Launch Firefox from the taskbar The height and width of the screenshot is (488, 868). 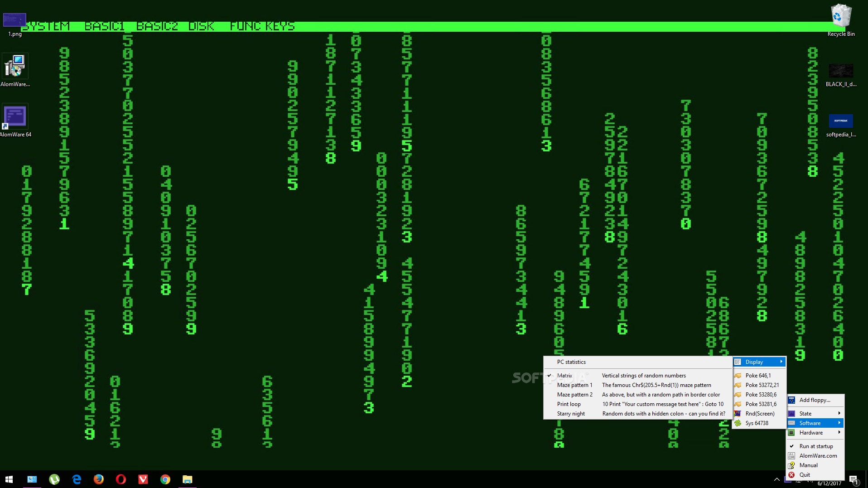99,479
